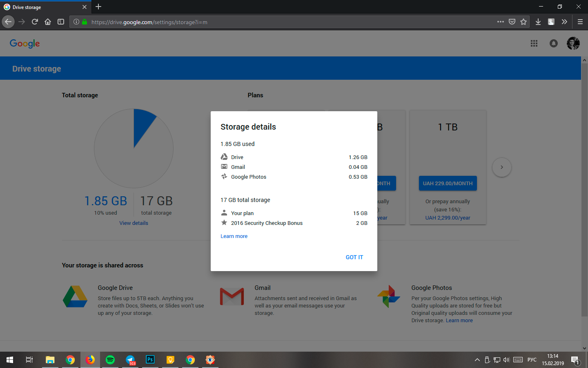Click the Drive icon in Storage details
Viewport: 588px width, 368px height.
224,157
